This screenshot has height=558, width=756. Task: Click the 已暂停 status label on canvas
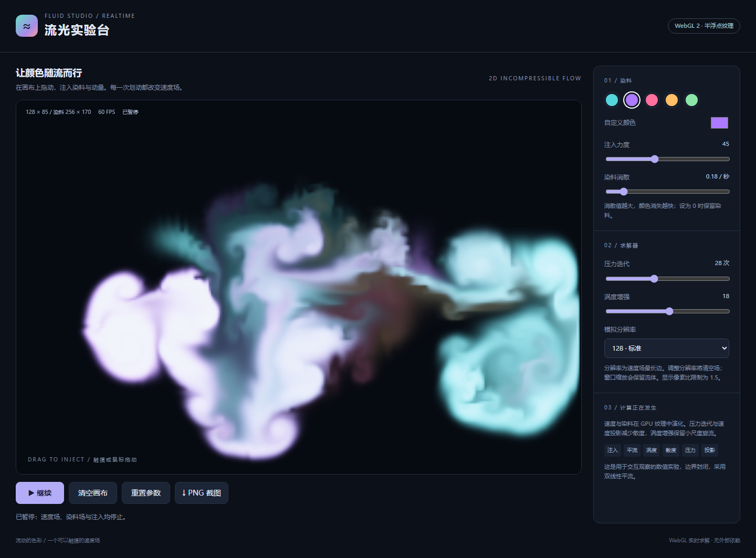(x=130, y=112)
